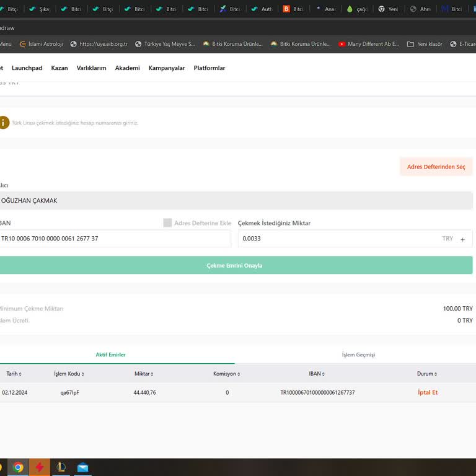Click the IBAN input field

coord(115,239)
